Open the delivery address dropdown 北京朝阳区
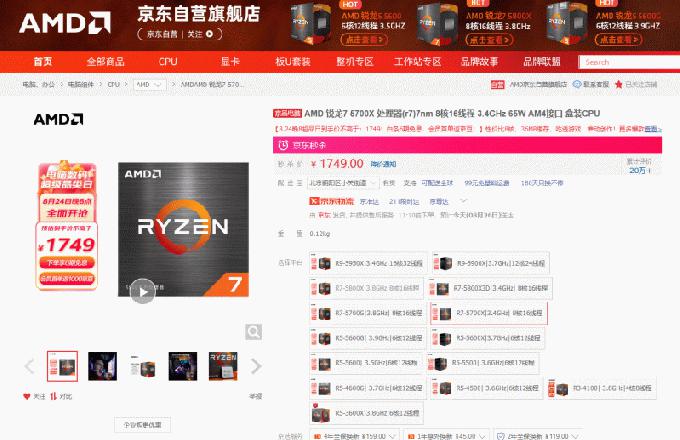This screenshot has height=440, width=680. (x=343, y=183)
